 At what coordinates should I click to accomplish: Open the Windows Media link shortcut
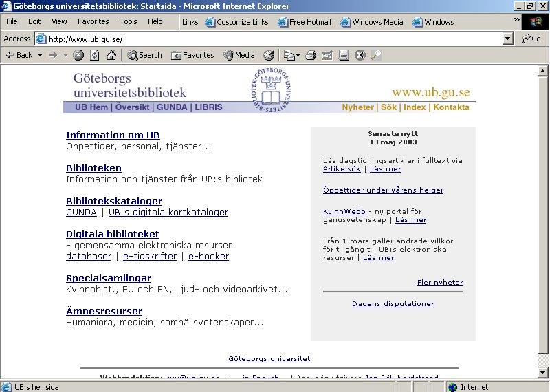372,22
